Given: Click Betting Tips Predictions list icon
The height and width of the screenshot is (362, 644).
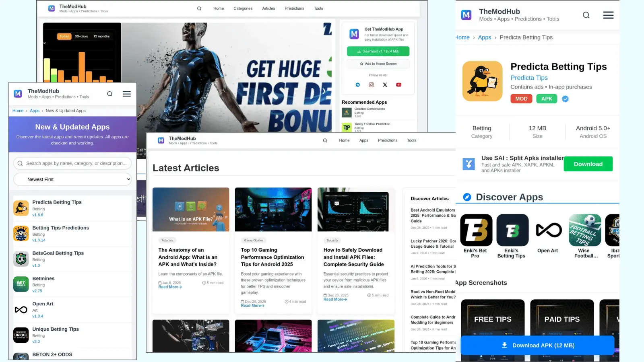Looking at the screenshot, I should point(21,233).
